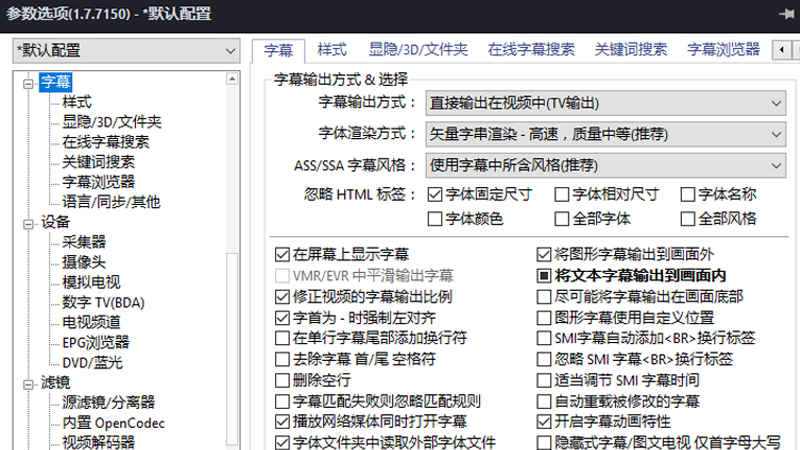Open the *默认配置 profile dropdown
Image resolution: width=800 pixels, height=450 pixels.
[124, 50]
